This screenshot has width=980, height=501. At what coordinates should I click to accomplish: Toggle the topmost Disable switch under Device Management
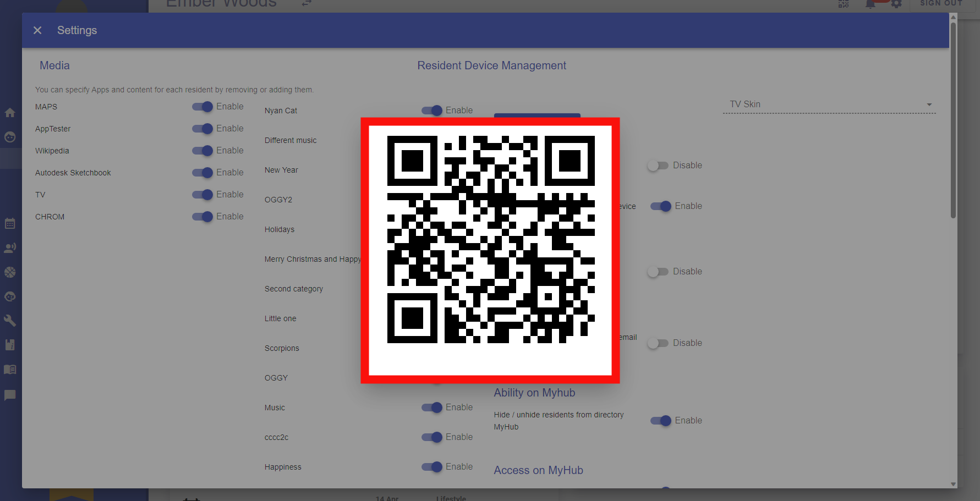pyautogui.click(x=658, y=166)
